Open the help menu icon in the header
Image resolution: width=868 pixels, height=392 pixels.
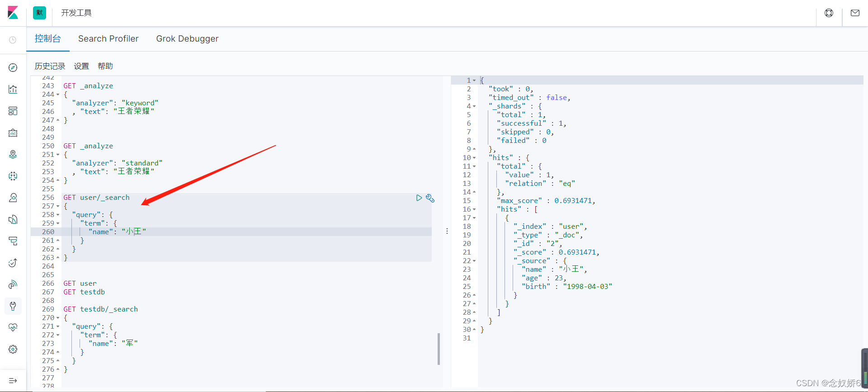pos(829,13)
